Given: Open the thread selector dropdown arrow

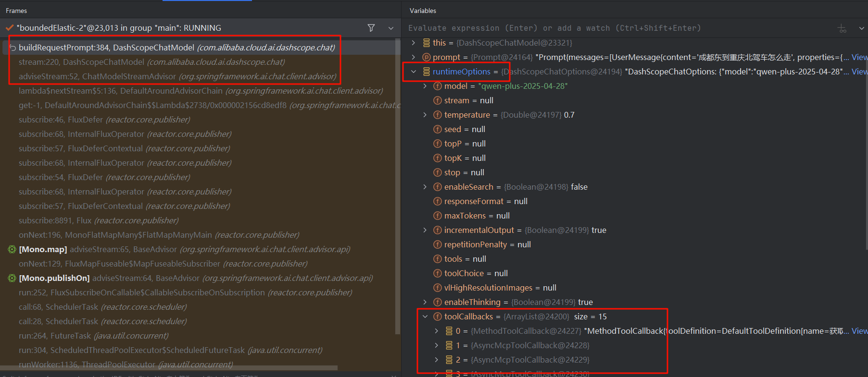Looking at the screenshot, I should pos(391,28).
